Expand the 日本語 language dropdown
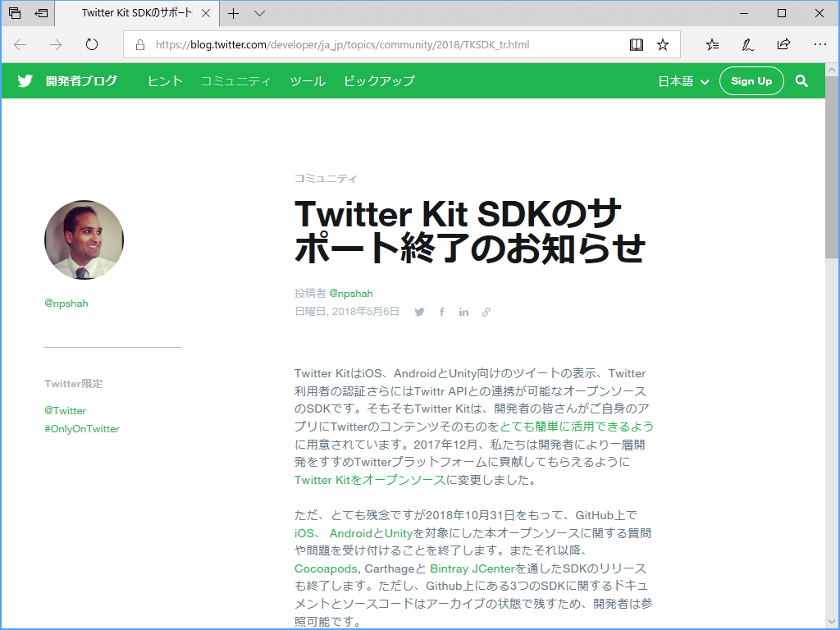Viewport: 840px width, 630px height. (683, 81)
